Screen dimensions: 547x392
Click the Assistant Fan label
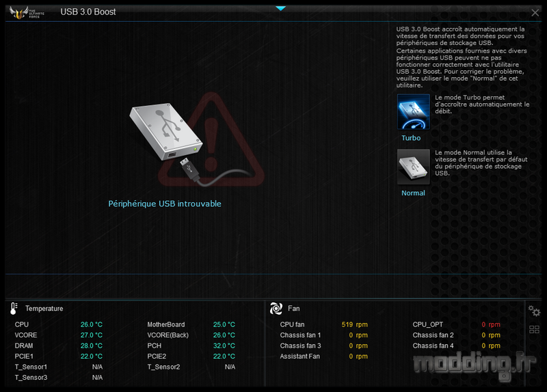pos(299,356)
